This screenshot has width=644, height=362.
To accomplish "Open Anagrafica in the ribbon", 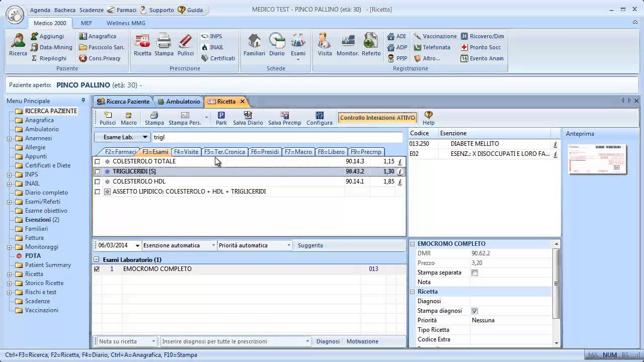I will [98, 36].
